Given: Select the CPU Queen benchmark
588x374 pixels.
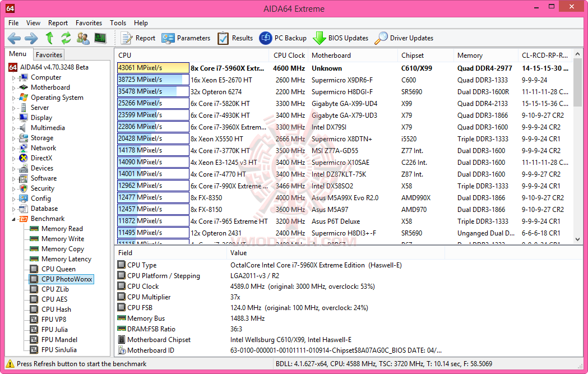Looking at the screenshot, I should pyautogui.click(x=58, y=269).
